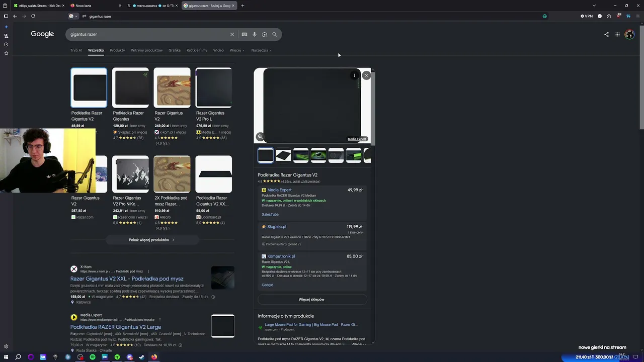Select the Produkty search tab
Viewport: 644px width, 362px height.
tap(117, 50)
